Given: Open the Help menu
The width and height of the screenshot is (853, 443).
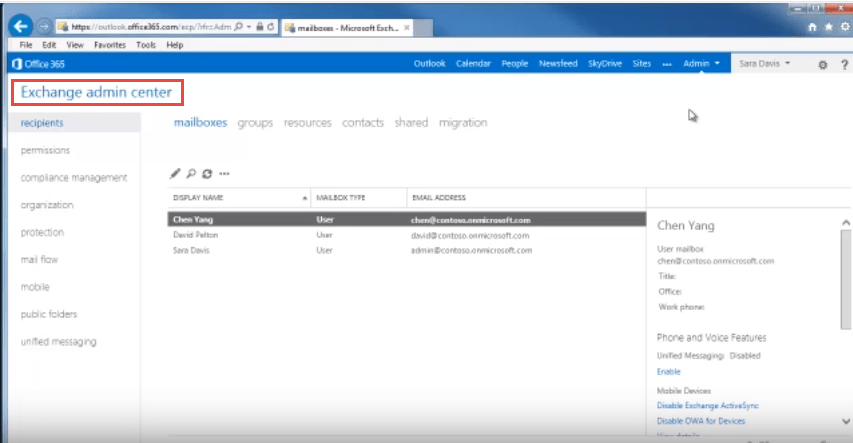Looking at the screenshot, I should 175,45.
